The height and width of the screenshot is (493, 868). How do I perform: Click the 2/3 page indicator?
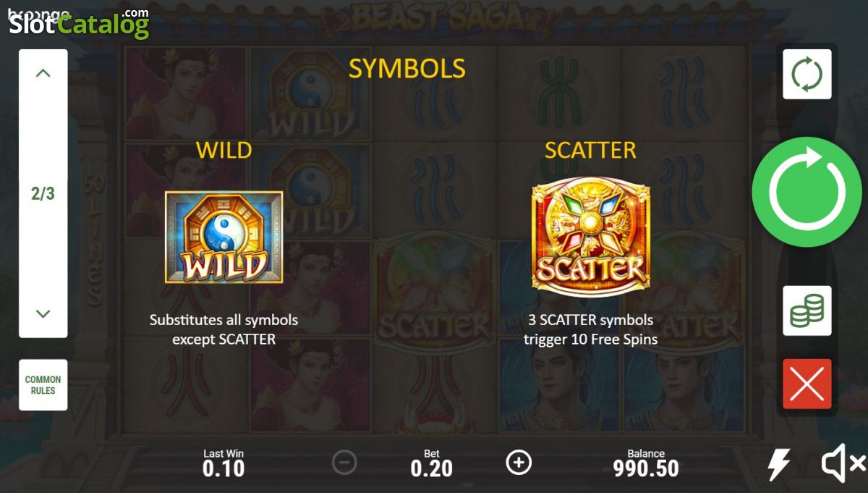[x=43, y=193]
